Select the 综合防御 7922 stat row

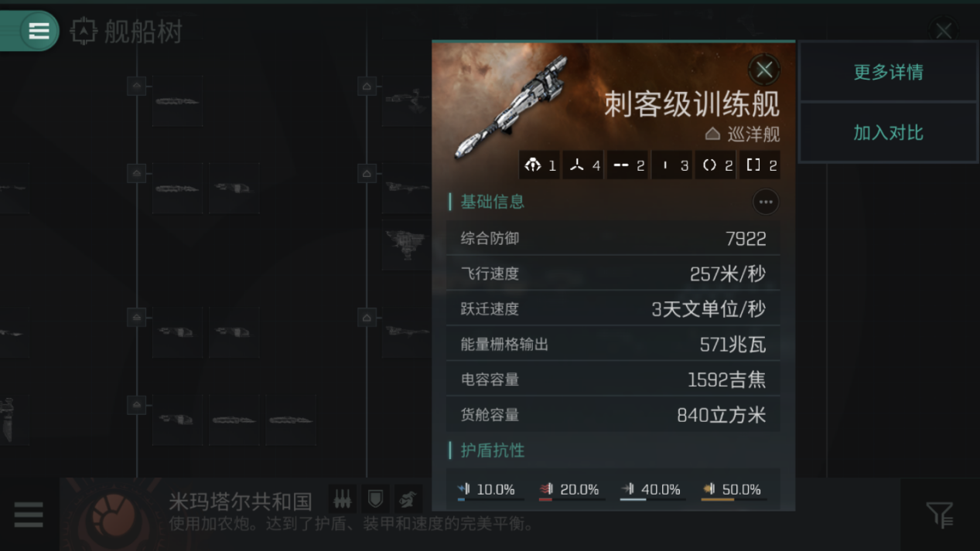tap(613, 238)
